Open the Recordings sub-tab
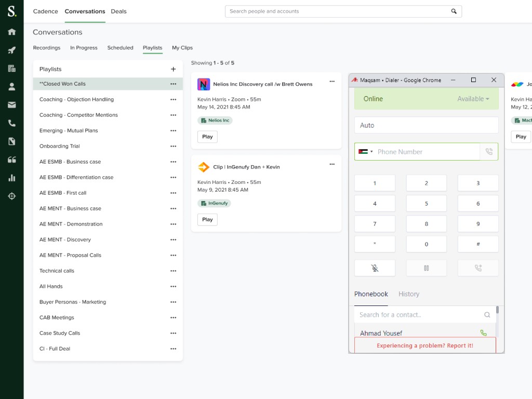Image resolution: width=532 pixels, height=399 pixels. [x=46, y=48]
